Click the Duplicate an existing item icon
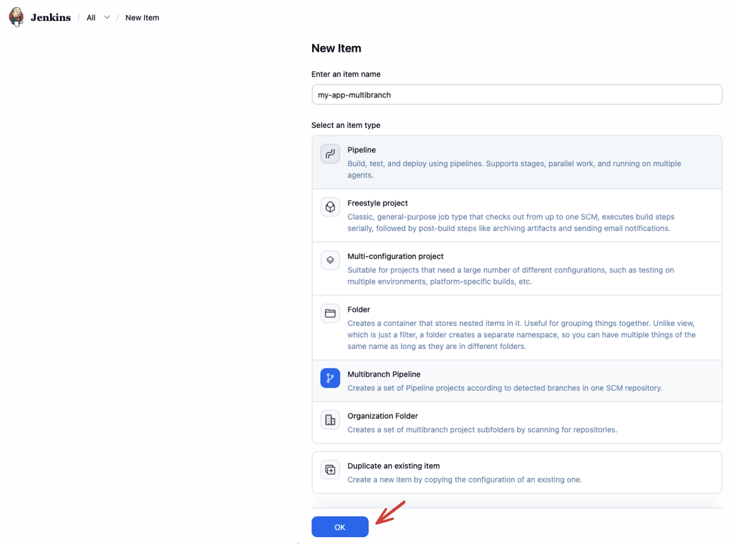Viewport: 756px width, 546px height. click(x=330, y=469)
